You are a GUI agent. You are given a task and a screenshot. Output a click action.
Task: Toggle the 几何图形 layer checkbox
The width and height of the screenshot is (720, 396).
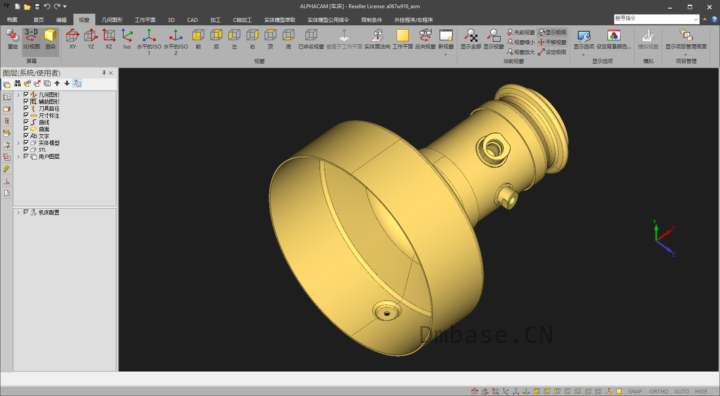point(26,95)
